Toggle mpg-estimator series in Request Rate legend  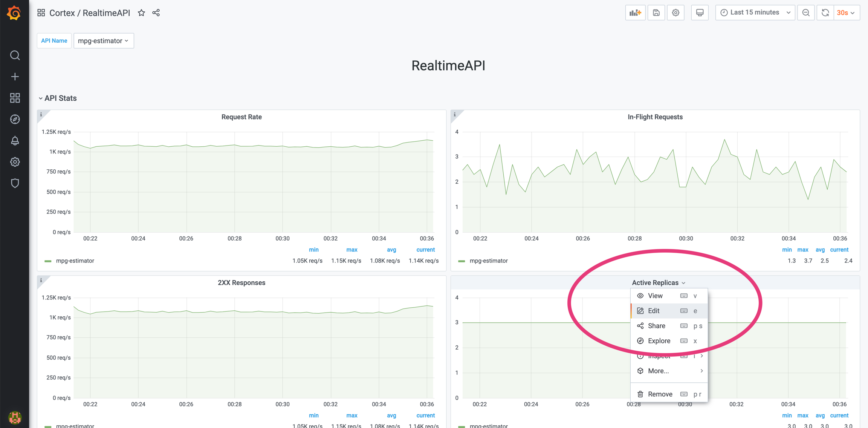[x=75, y=261]
